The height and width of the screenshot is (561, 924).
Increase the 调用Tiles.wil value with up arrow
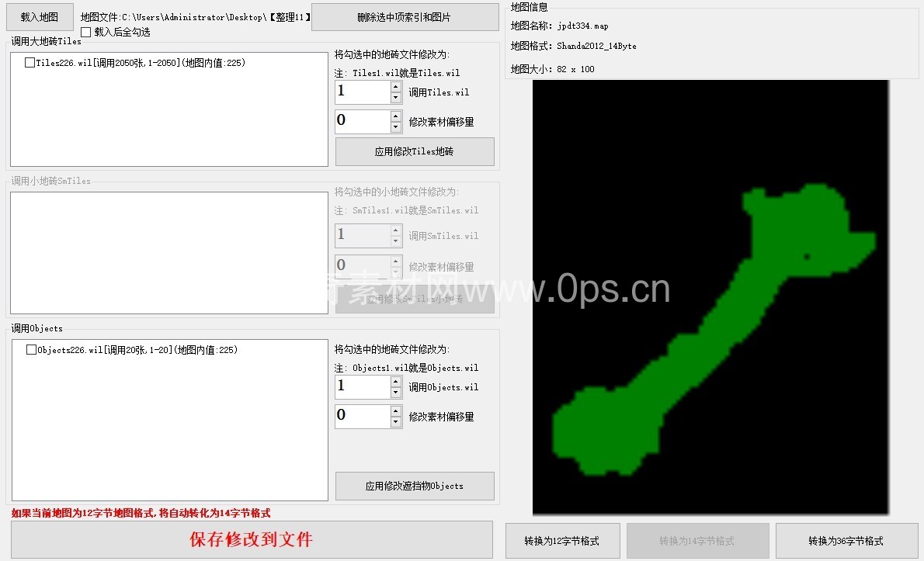[x=396, y=87]
